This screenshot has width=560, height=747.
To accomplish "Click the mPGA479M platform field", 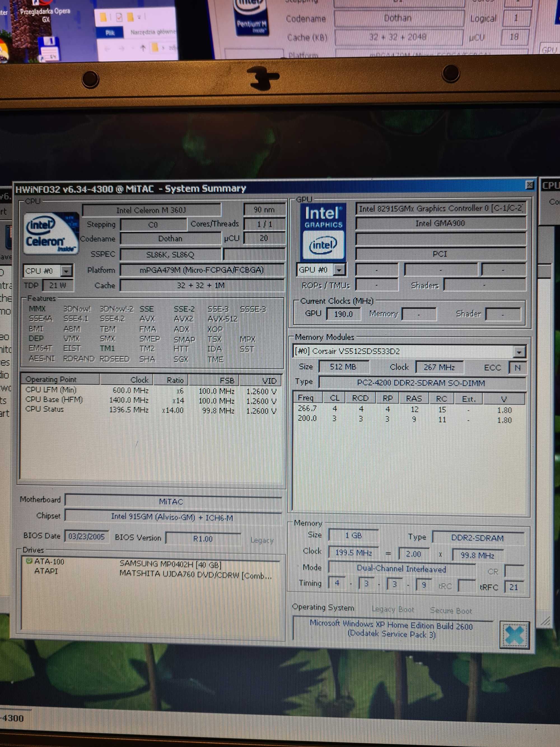I will pyautogui.click(x=202, y=270).
